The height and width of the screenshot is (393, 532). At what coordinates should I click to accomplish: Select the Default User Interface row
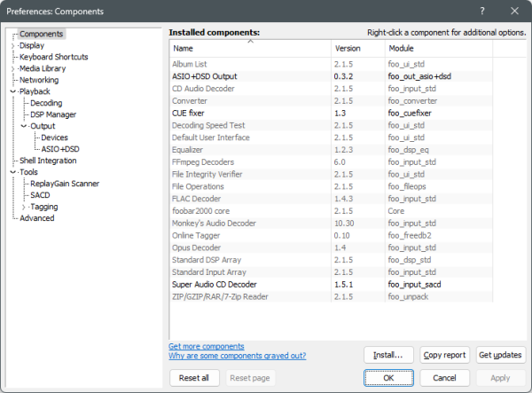[x=331, y=138]
